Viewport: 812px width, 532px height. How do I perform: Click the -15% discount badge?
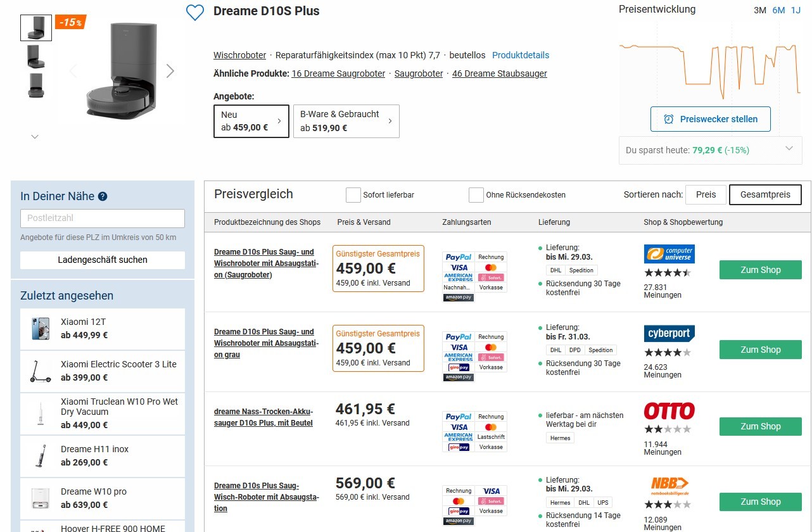70,22
